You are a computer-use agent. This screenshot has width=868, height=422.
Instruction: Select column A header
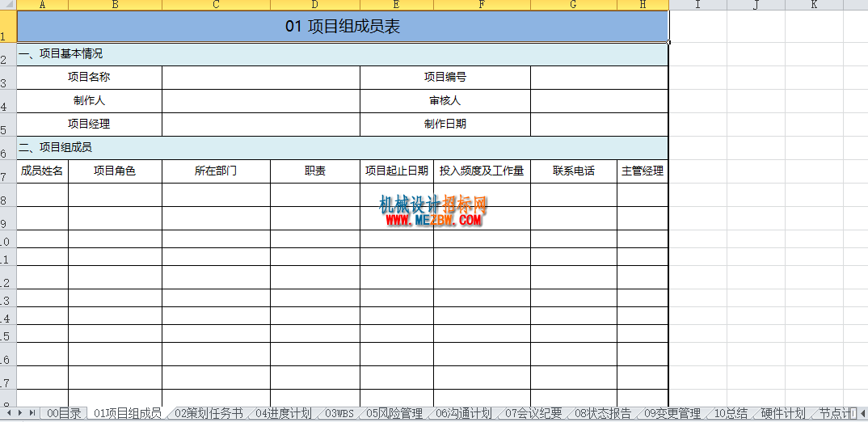43,5
